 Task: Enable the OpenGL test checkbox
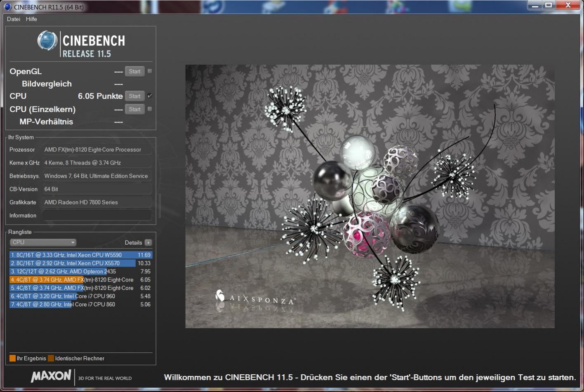[150, 71]
